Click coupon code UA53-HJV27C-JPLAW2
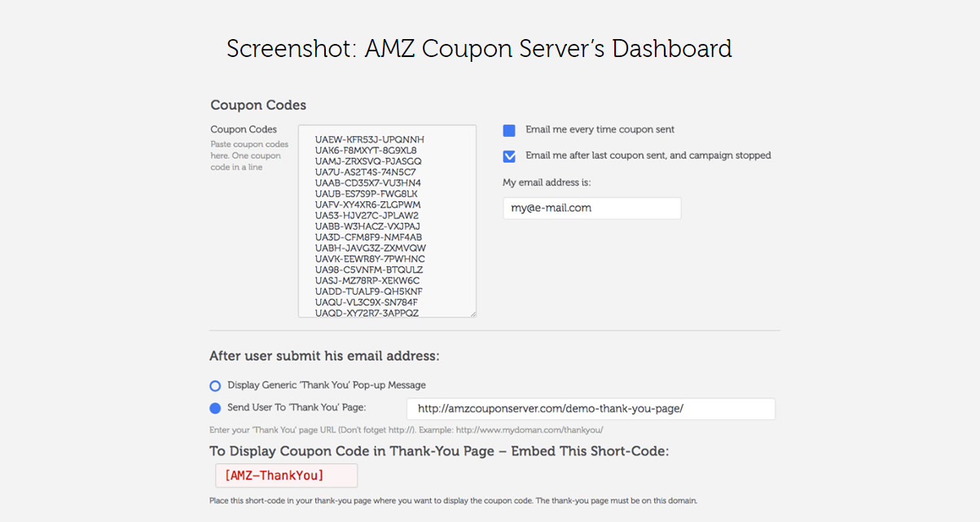 tap(367, 216)
